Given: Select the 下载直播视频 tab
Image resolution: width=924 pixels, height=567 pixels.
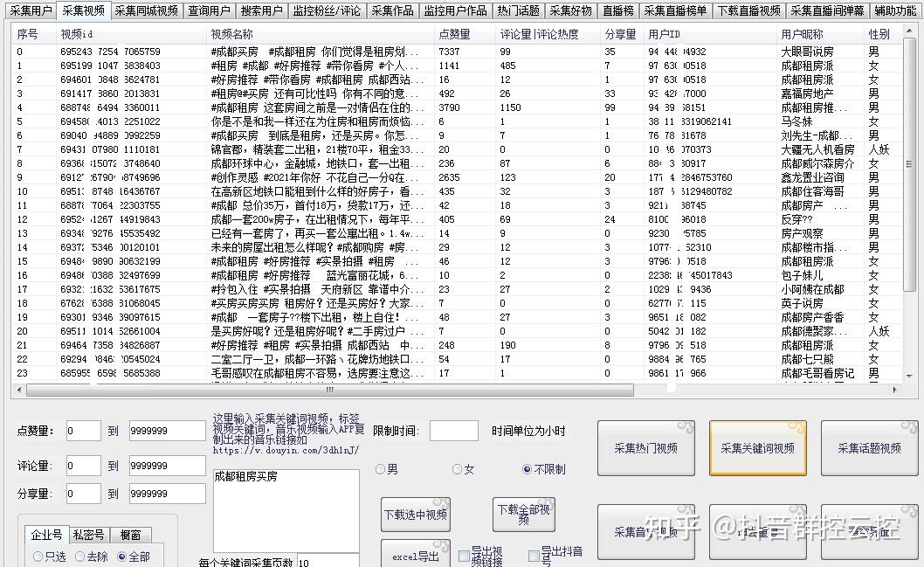Looking at the screenshot, I should coord(749,10).
